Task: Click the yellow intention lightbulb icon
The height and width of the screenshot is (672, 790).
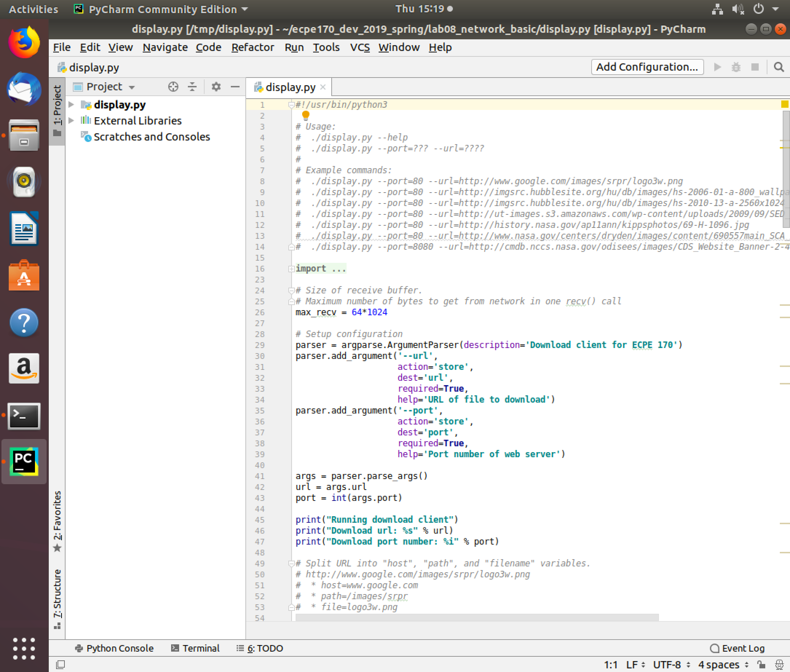Action: coord(305,115)
